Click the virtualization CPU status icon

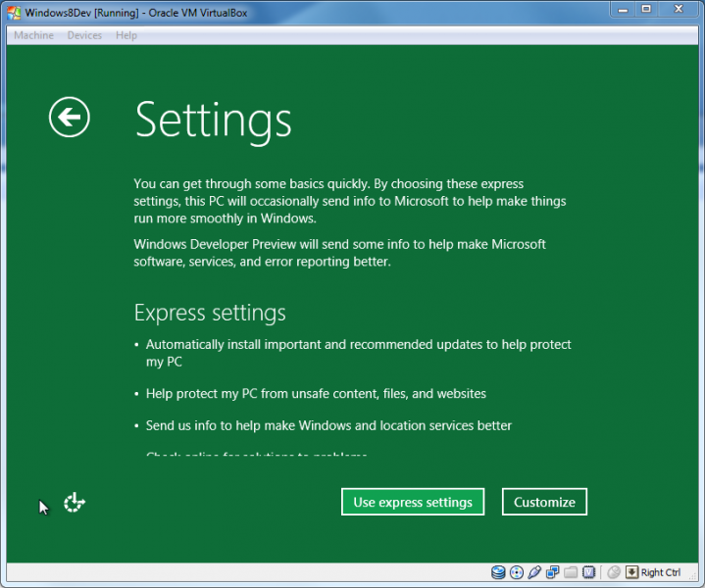[x=588, y=572]
